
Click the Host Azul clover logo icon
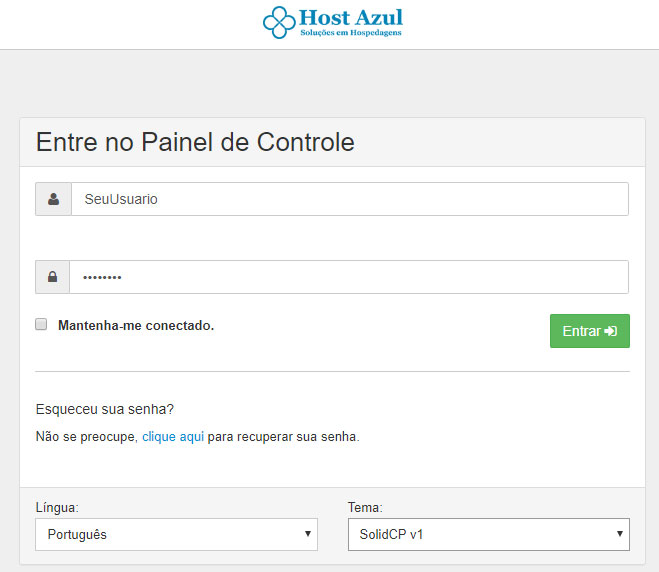[x=279, y=22]
